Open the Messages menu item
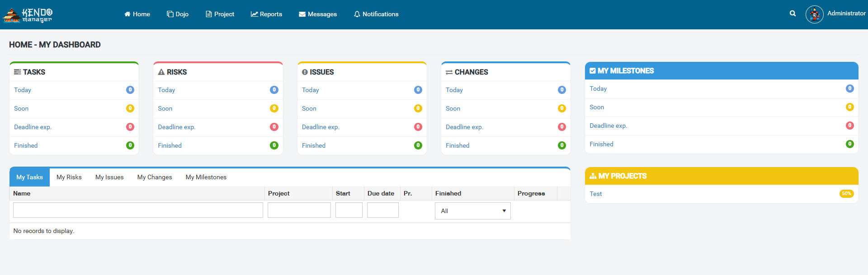 pyautogui.click(x=318, y=14)
